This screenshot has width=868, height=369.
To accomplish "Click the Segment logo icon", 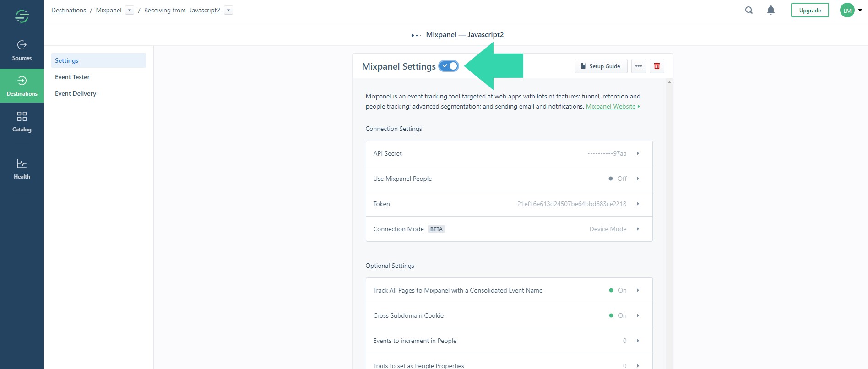I will pyautogui.click(x=22, y=16).
